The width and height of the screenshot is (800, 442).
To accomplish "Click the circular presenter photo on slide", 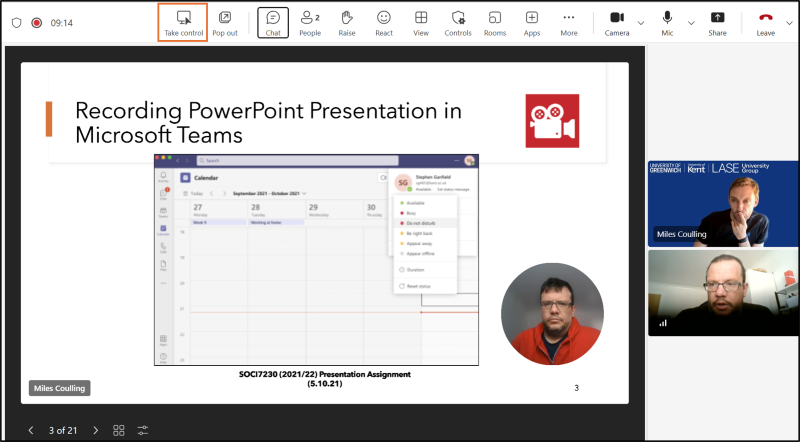I will pyautogui.click(x=552, y=314).
